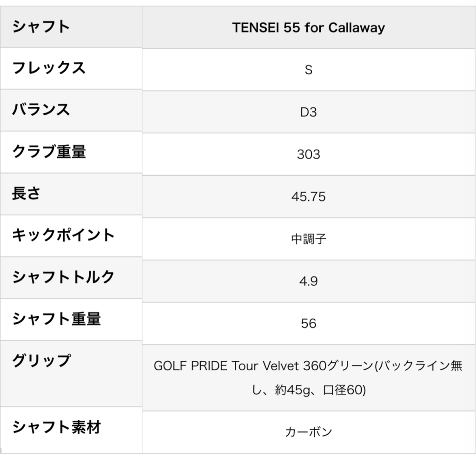Select the shaft weight value 56
This screenshot has height=457, width=476.
[309, 323]
